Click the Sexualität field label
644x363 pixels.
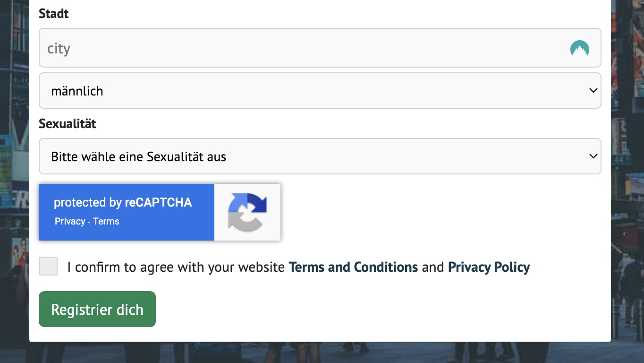(68, 124)
